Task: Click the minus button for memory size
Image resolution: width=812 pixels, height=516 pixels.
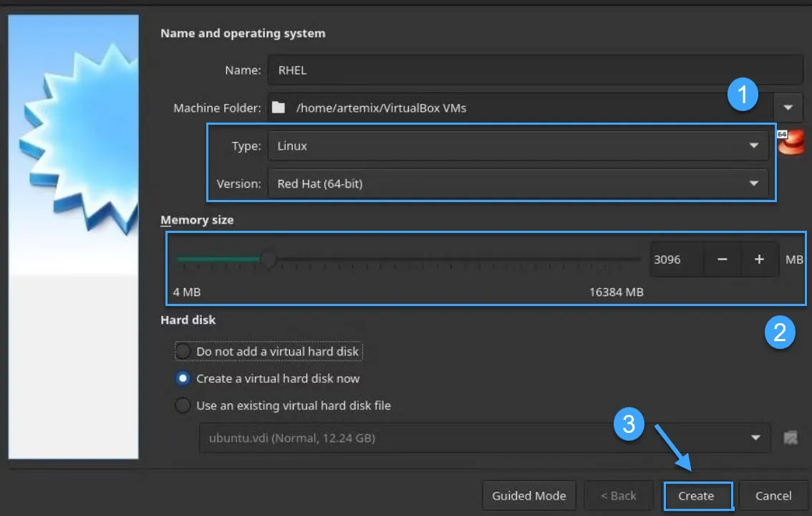Action: 722,259
